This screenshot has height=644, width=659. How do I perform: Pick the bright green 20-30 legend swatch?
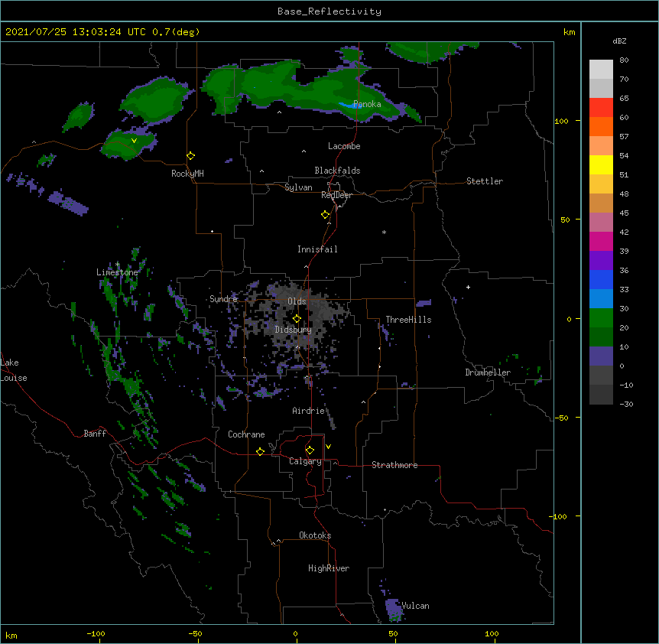(x=601, y=318)
